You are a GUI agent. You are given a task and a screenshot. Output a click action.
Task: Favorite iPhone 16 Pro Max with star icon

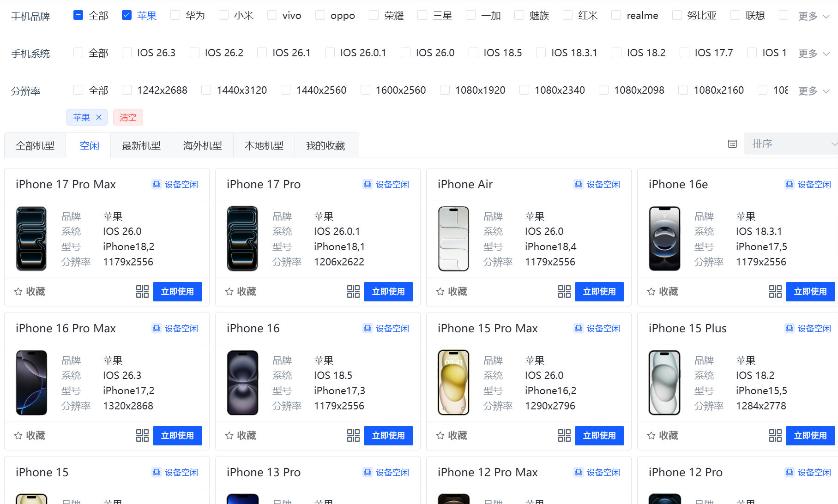coord(18,436)
